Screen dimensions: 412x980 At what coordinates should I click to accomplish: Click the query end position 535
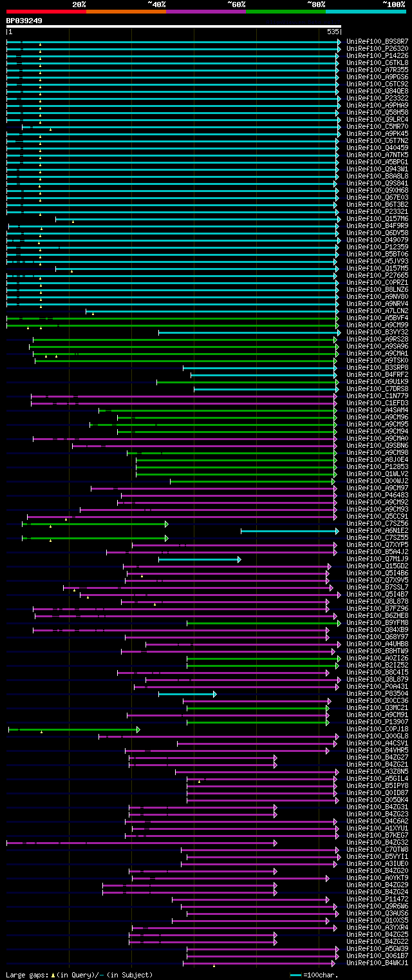click(x=333, y=32)
